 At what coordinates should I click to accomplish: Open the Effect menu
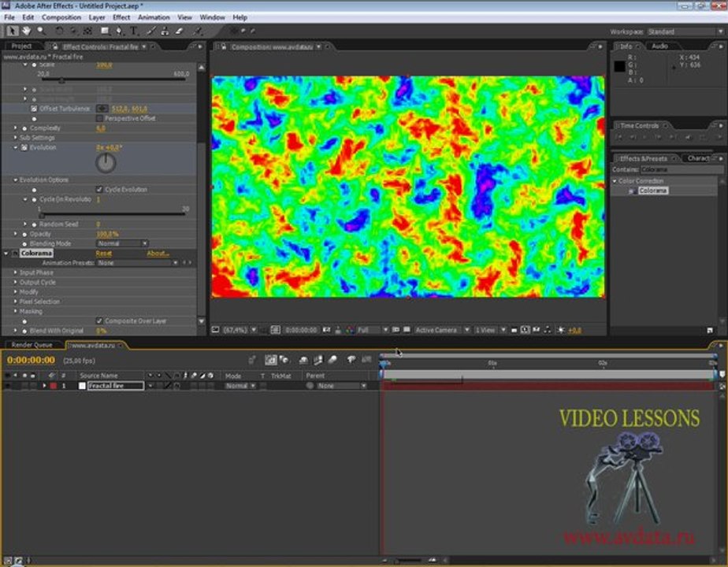click(121, 17)
